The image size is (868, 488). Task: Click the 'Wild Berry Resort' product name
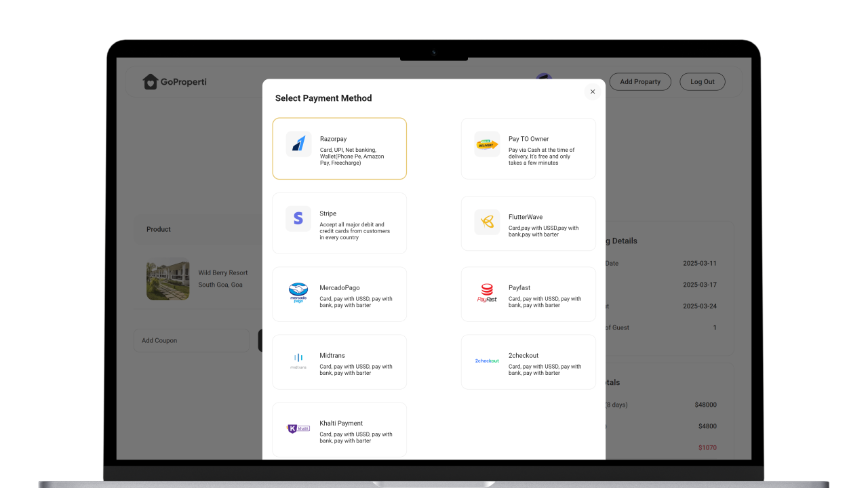coord(223,272)
